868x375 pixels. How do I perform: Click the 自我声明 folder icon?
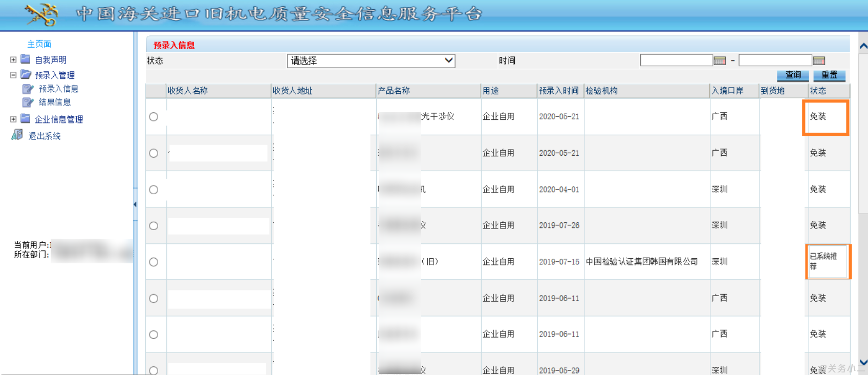click(x=26, y=59)
